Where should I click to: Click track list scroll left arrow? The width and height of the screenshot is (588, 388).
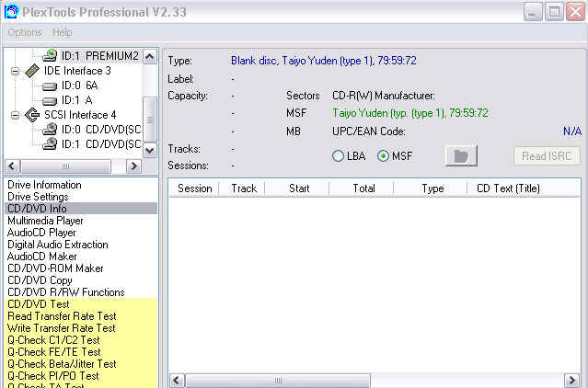click(177, 381)
